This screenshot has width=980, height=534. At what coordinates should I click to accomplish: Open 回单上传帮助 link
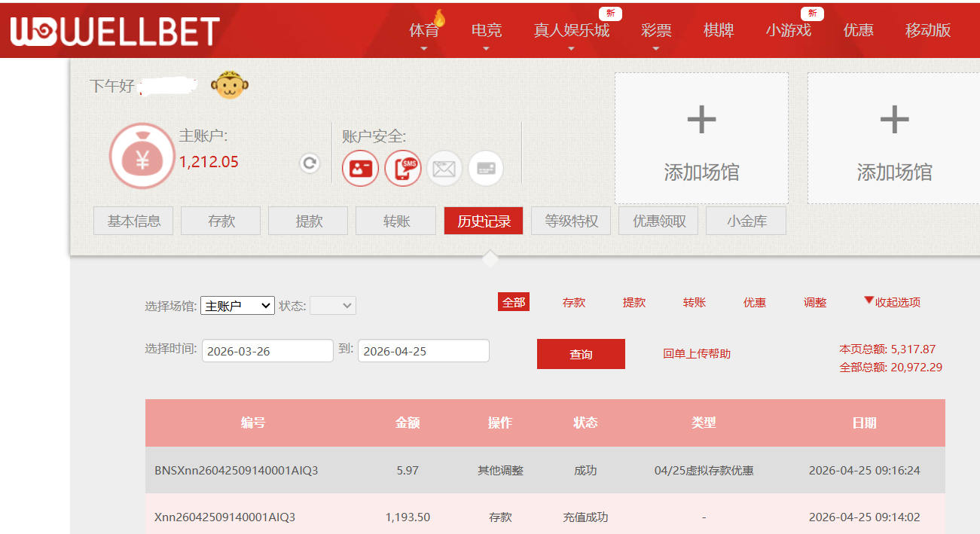[x=697, y=353]
